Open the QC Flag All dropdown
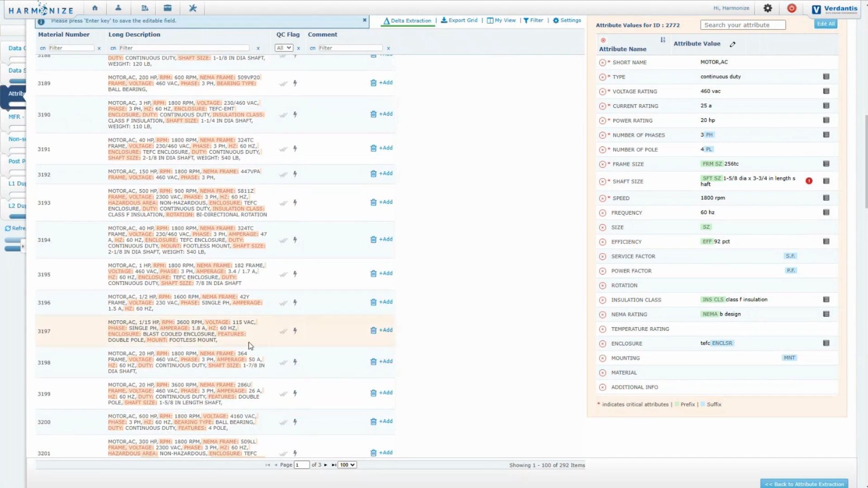 point(284,48)
